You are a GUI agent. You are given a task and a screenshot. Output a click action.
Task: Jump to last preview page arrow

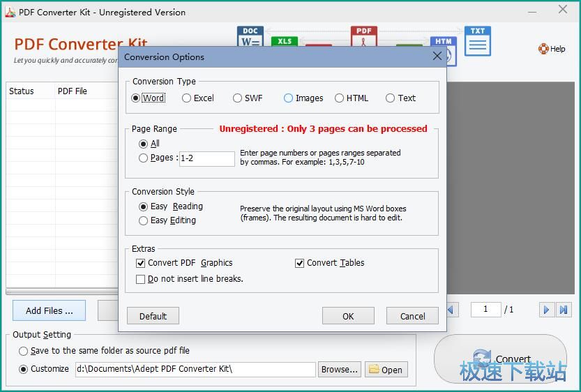(564, 310)
